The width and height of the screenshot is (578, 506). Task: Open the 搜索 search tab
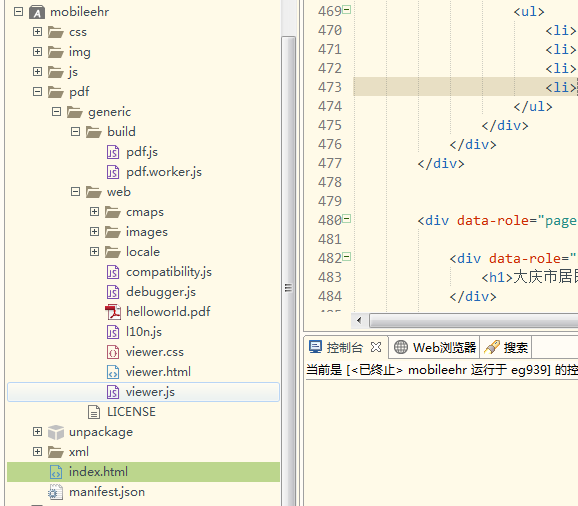506,347
